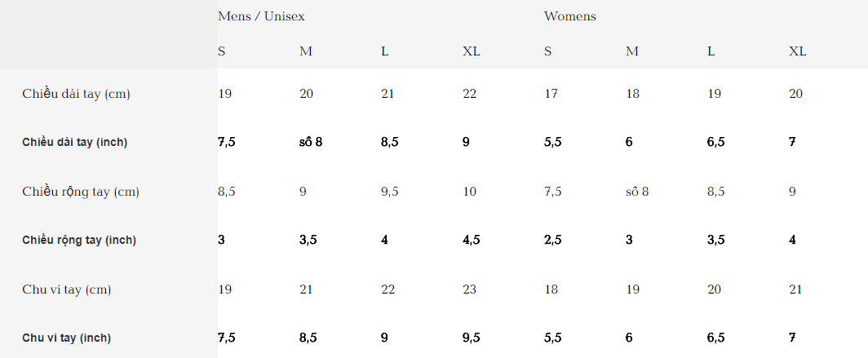Click the XL size header under Mens / Unisex

[472, 51]
